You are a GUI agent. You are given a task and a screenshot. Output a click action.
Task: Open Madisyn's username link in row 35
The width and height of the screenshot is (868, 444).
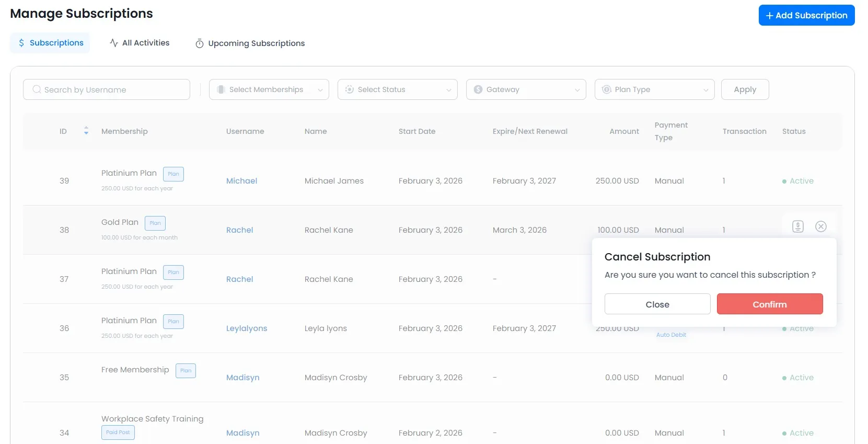[242, 378]
